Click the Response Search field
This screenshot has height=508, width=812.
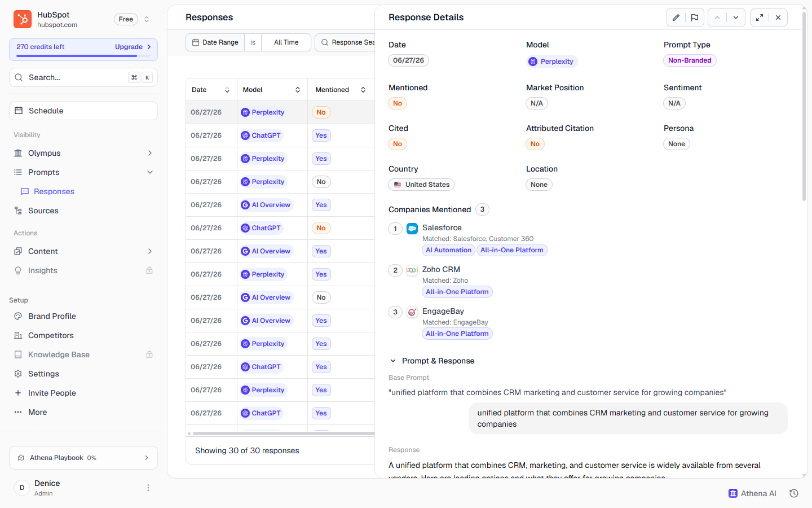coord(346,42)
